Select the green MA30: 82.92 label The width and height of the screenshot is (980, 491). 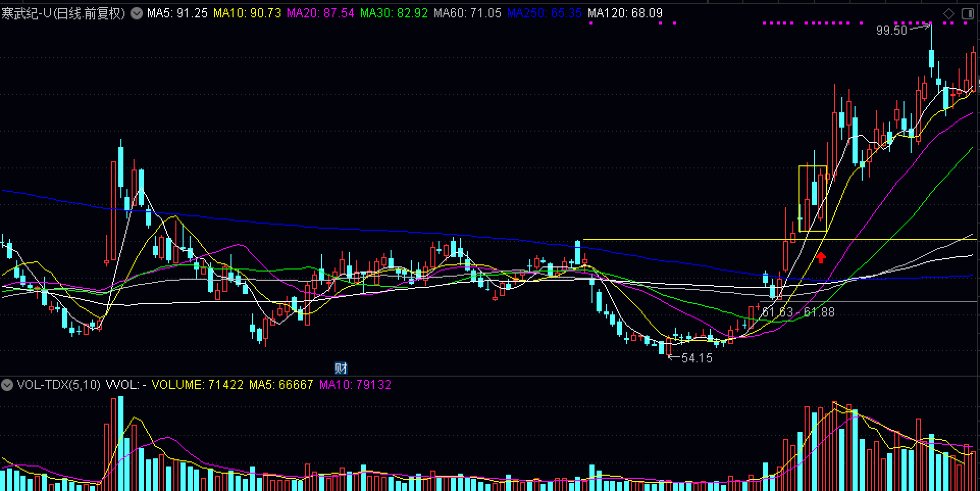click(x=394, y=13)
